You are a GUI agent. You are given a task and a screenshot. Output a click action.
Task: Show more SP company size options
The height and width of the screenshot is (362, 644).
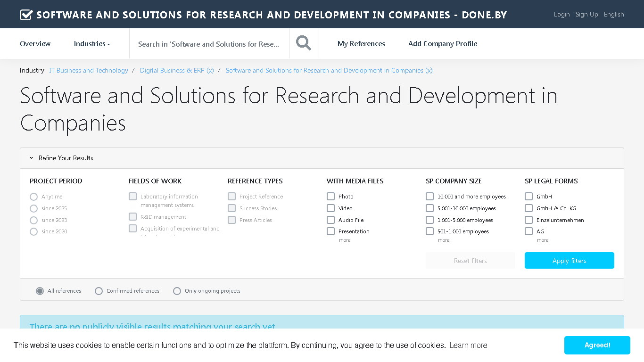(x=444, y=240)
